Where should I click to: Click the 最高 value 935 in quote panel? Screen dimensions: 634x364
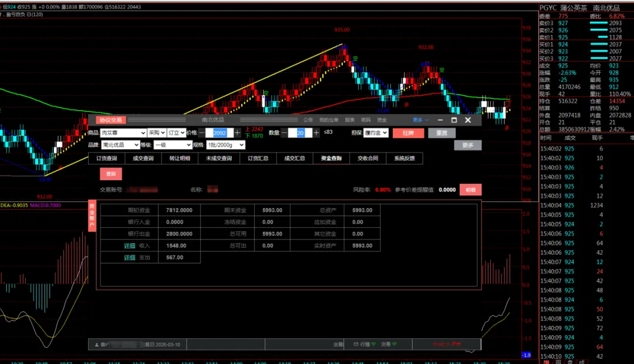pos(614,80)
